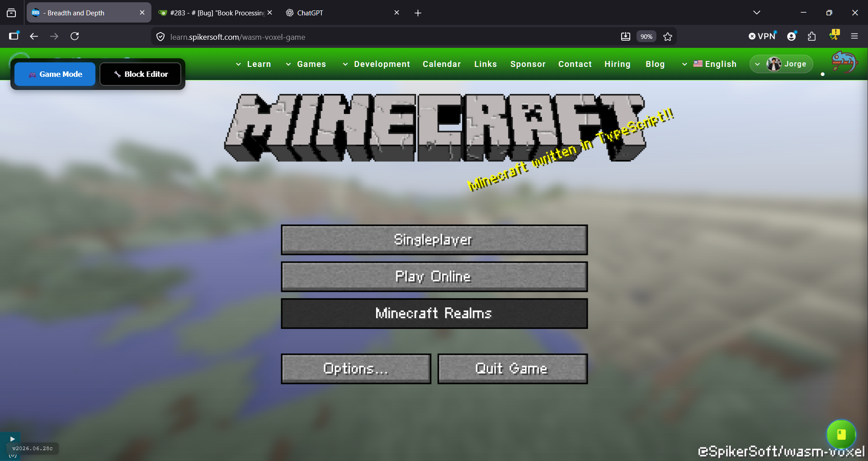Expand the Games menu

[306, 64]
